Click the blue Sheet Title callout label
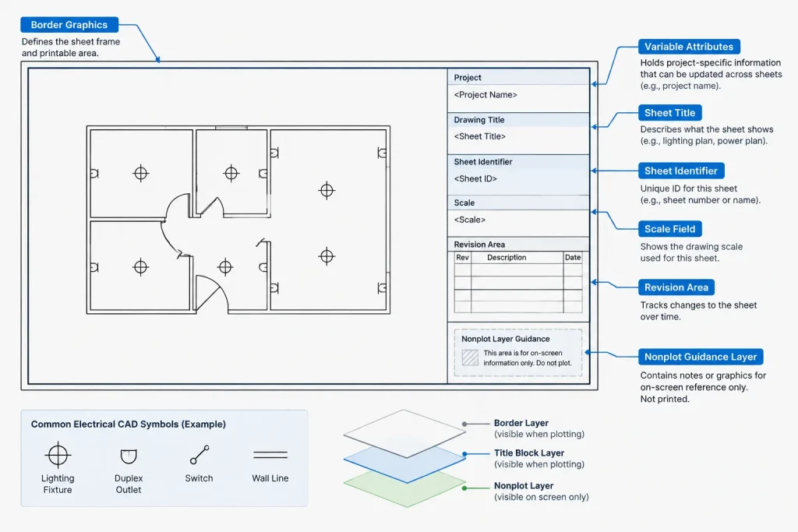This screenshot has height=532, width=798. click(669, 113)
